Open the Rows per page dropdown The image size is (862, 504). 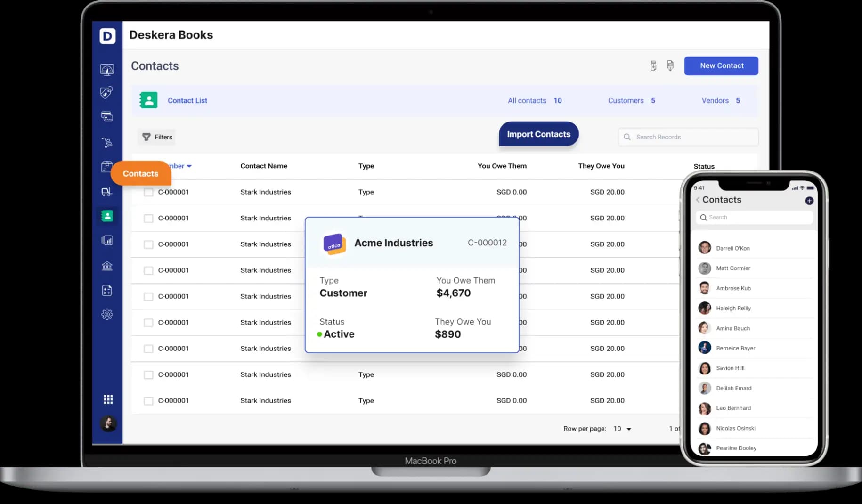[x=622, y=429]
